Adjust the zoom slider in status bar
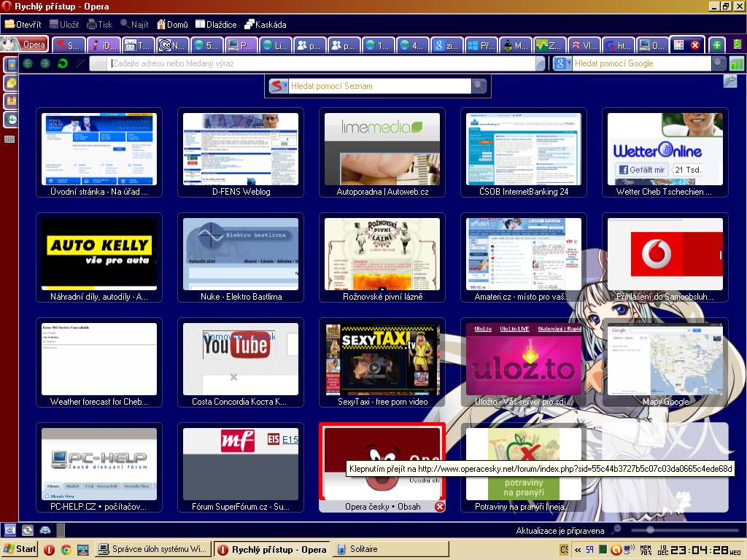This screenshot has width=747, height=560. 648,530
